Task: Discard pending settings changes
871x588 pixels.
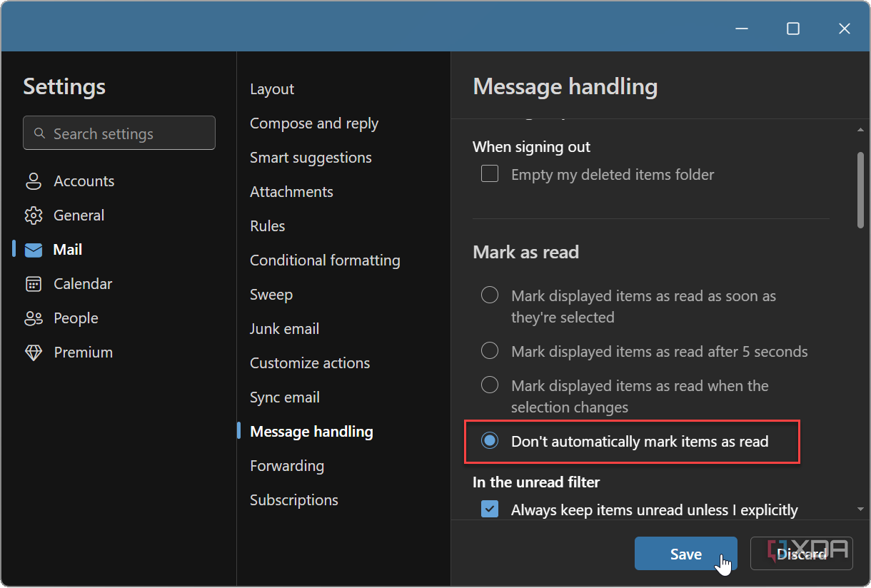Action: pos(801,553)
